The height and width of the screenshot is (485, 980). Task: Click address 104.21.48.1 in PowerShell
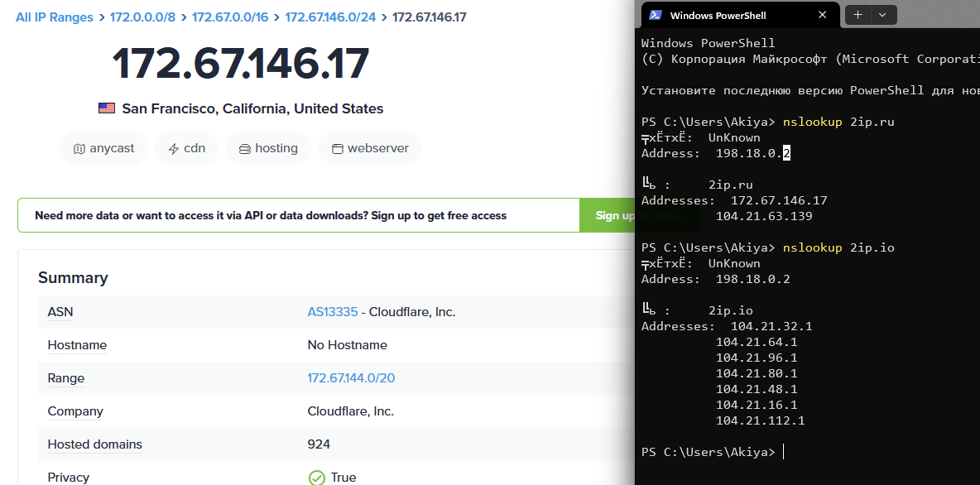757,389
